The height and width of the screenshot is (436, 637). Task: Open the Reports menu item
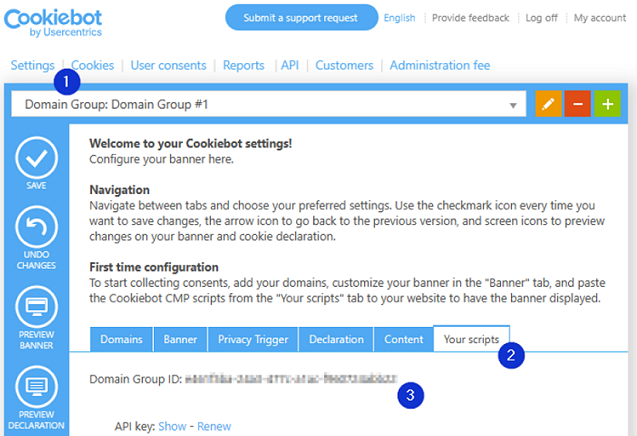tap(244, 65)
